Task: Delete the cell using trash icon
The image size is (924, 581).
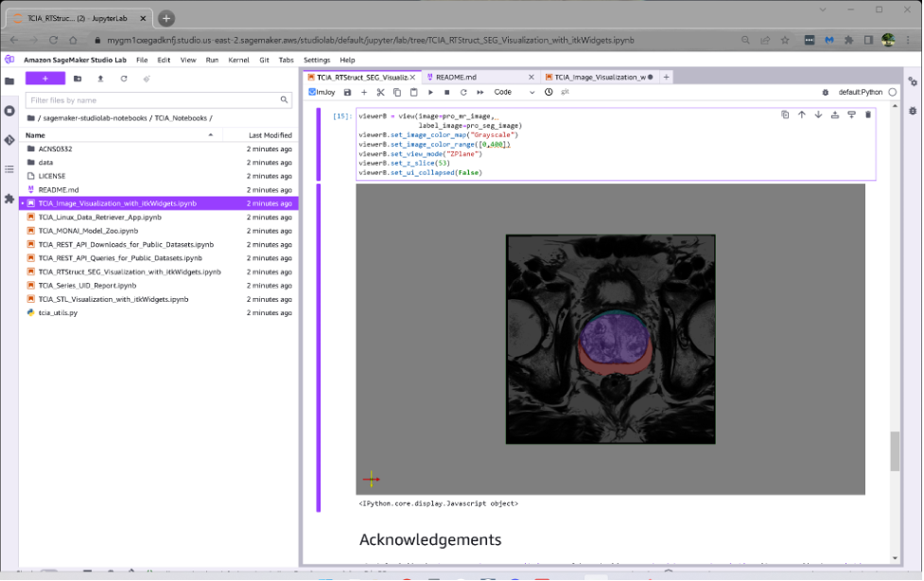Action: (x=867, y=114)
